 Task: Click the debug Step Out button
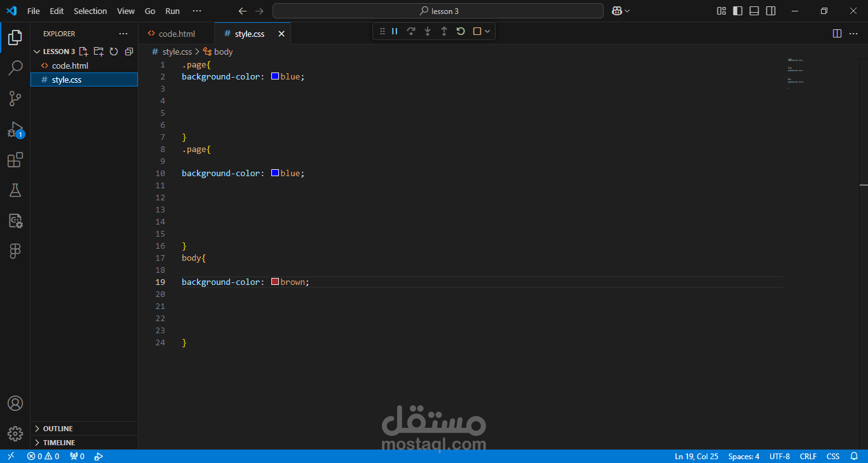[444, 31]
